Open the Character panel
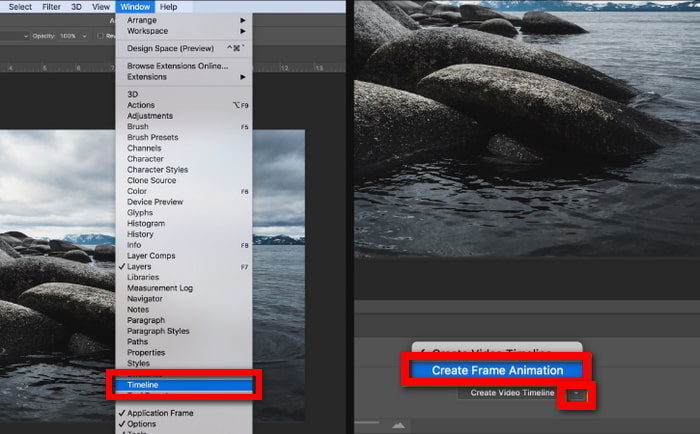Screen dimensions: 700x434 pos(184,159)
